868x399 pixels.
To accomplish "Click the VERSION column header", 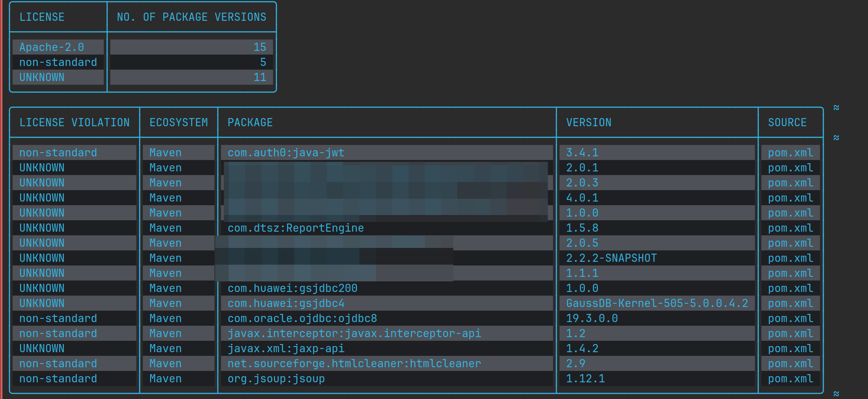I will point(588,123).
